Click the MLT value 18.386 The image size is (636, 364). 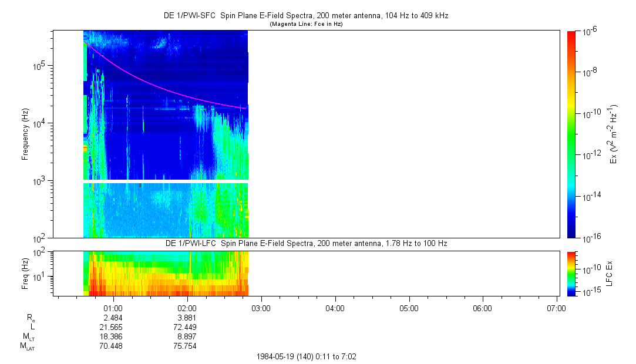111,336
